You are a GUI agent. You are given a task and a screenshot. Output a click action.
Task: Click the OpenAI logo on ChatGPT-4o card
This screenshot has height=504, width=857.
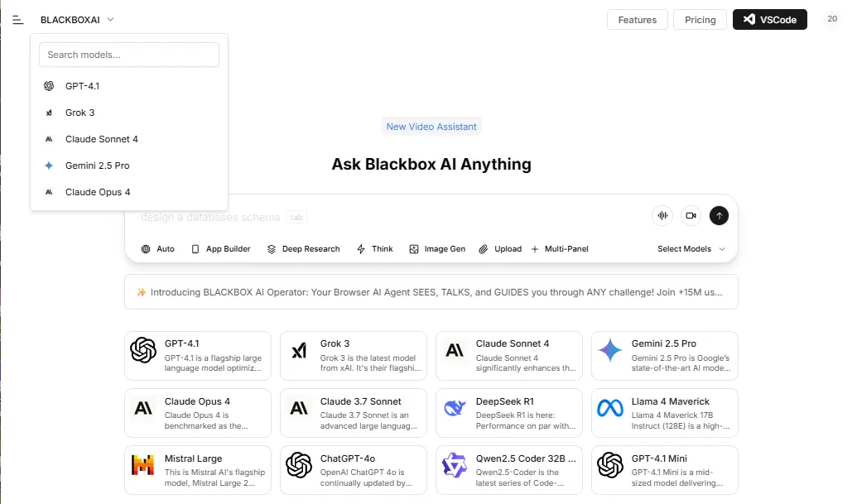click(299, 465)
